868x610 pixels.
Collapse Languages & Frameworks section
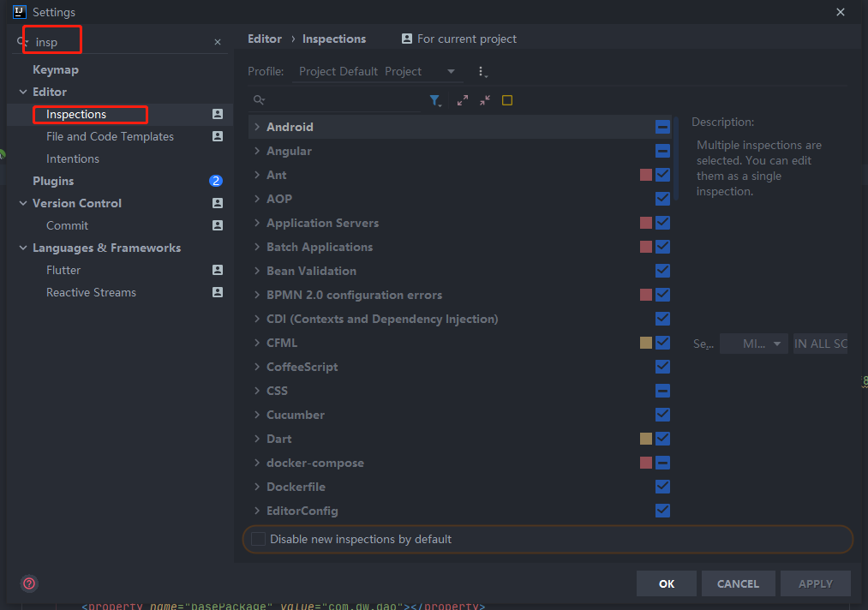(22, 248)
